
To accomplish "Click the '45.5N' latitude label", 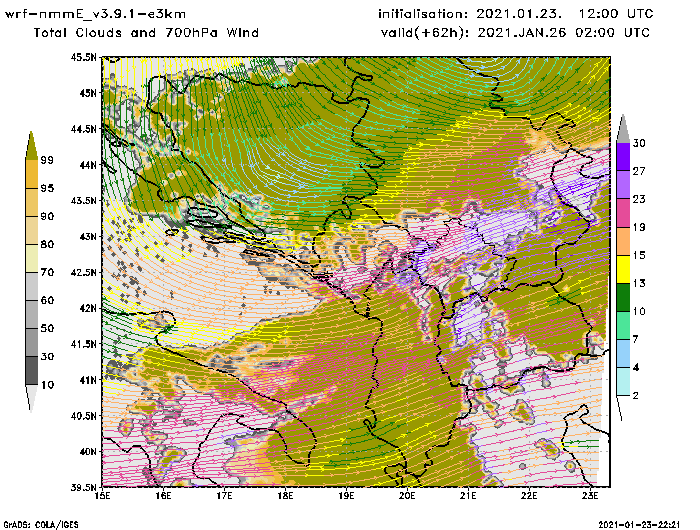I will (83, 57).
